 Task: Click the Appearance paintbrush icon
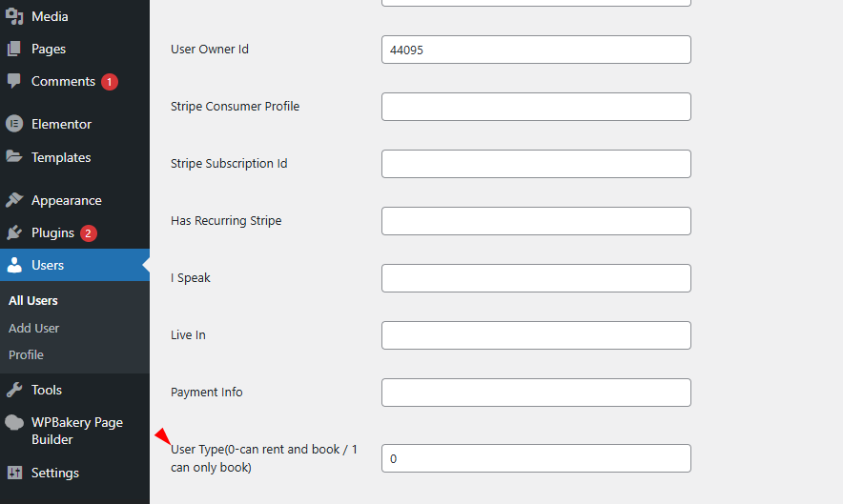(x=14, y=200)
